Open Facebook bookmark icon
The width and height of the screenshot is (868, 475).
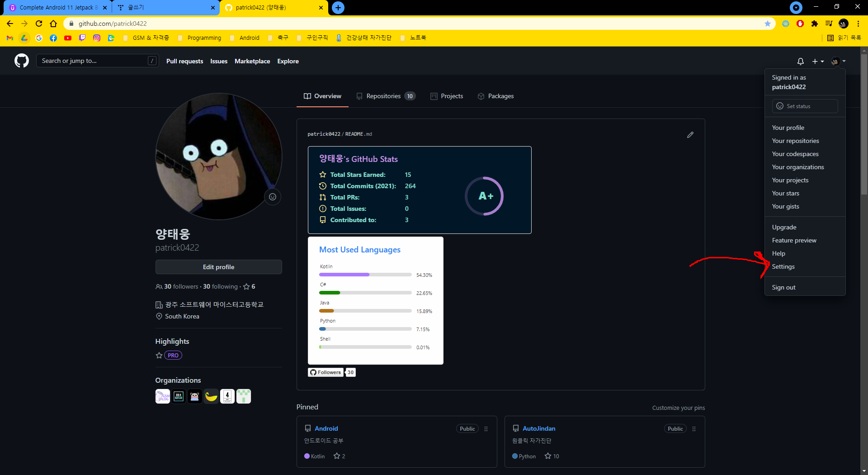[53, 38]
